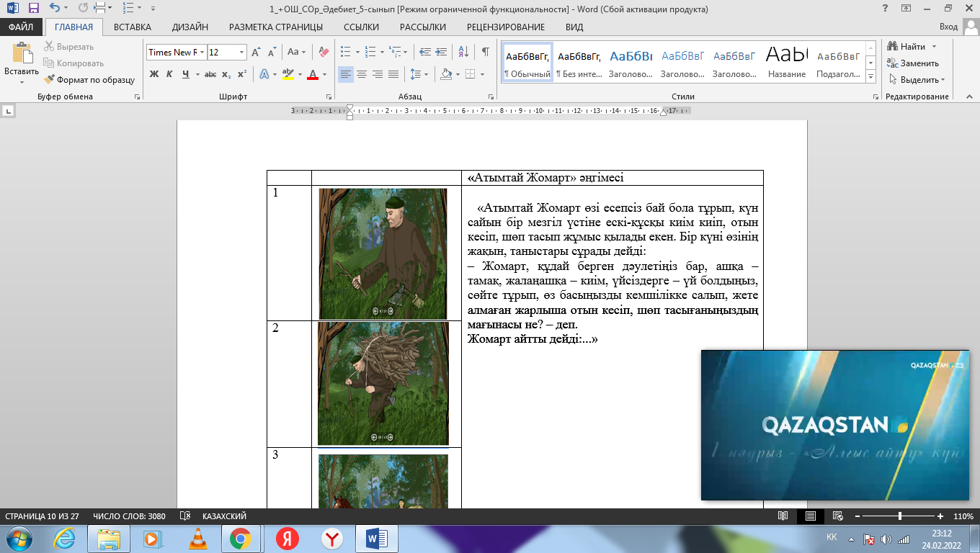Click the Format Painter brush icon

[50, 80]
